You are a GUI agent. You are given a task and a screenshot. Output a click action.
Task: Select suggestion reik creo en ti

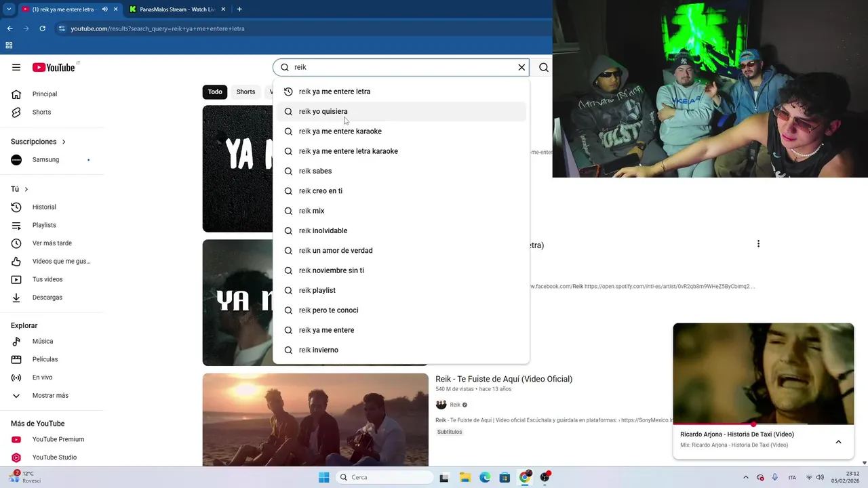click(401, 191)
